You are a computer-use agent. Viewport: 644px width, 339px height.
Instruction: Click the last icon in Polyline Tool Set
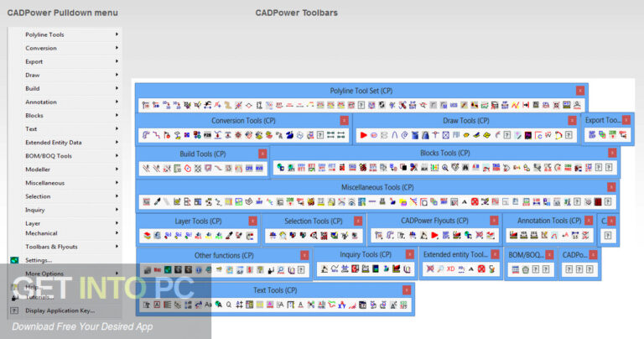pos(577,105)
